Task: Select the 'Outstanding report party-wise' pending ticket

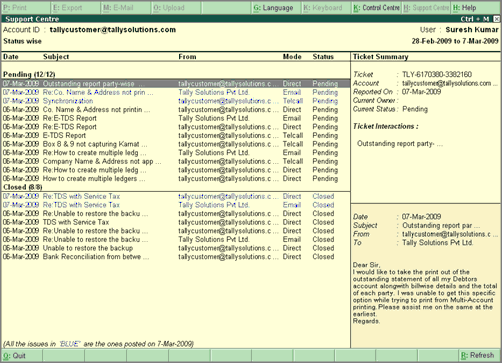Action: pos(176,84)
